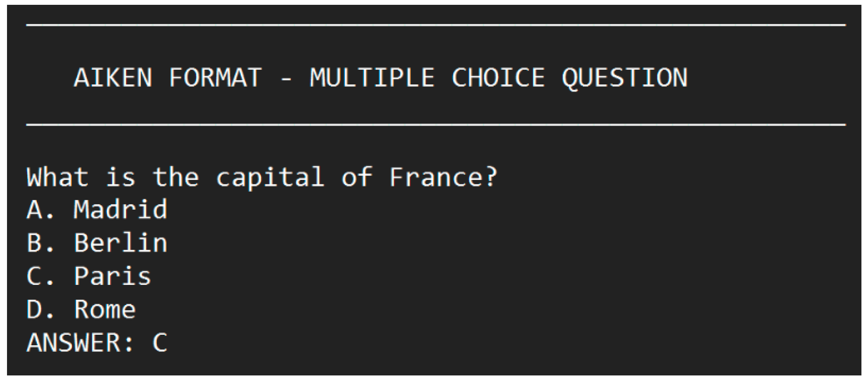Screen dimensions: 868x382
Task: Click the ANSWER: label
Action: 80,343
